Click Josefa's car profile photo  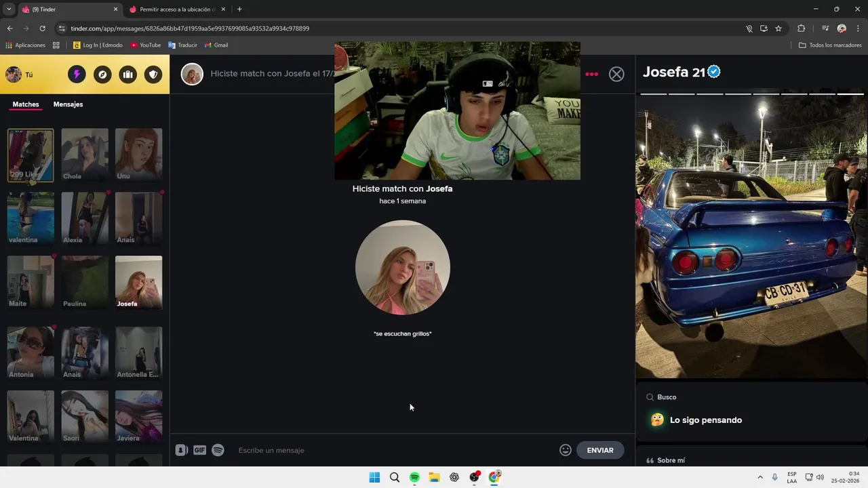point(751,237)
